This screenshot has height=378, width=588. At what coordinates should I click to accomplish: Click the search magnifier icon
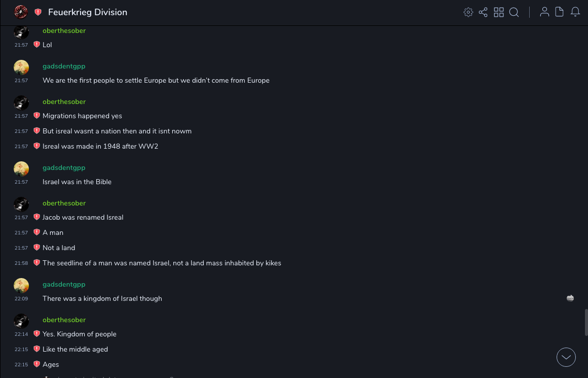click(x=514, y=12)
